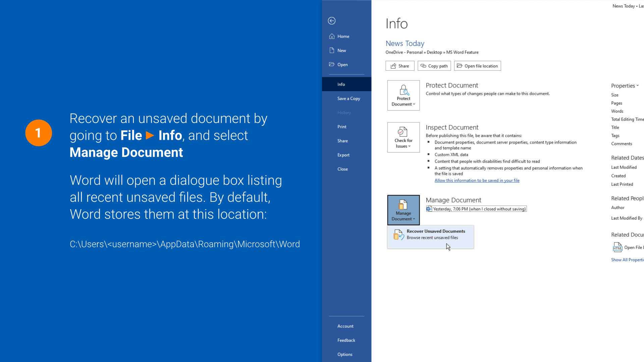Click the Comments property field
Image resolution: width=644 pixels, height=362 pixels.
pyautogui.click(x=622, y=143)
